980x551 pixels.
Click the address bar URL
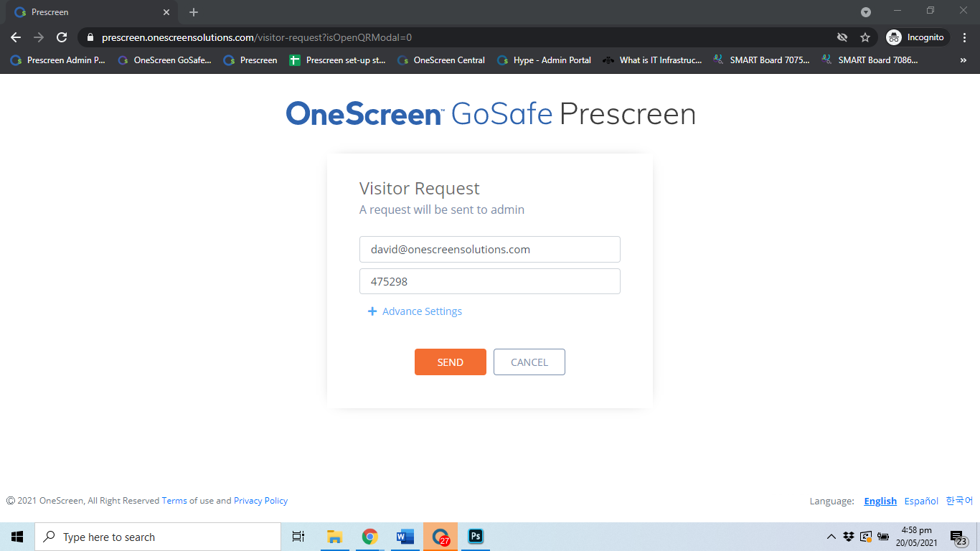(x=257, y=37)
